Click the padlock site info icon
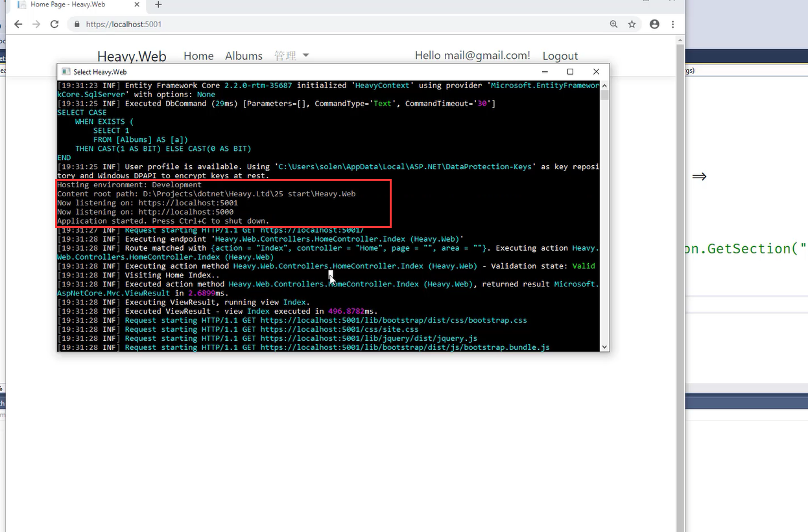 (77, 25)
